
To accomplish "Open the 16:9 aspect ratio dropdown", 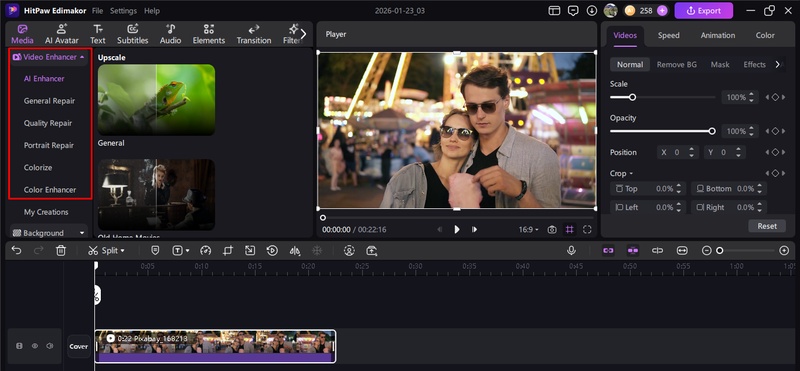I will (x=529, y=230).
